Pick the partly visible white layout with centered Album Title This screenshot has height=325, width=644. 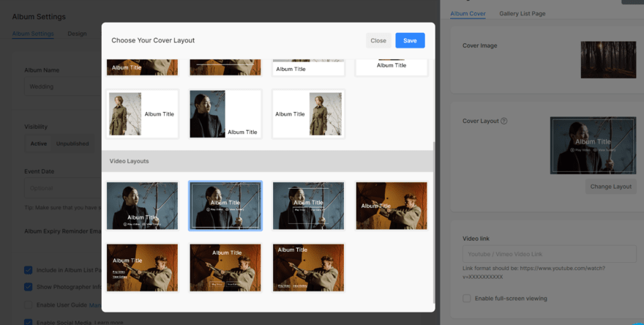point(392,68)
